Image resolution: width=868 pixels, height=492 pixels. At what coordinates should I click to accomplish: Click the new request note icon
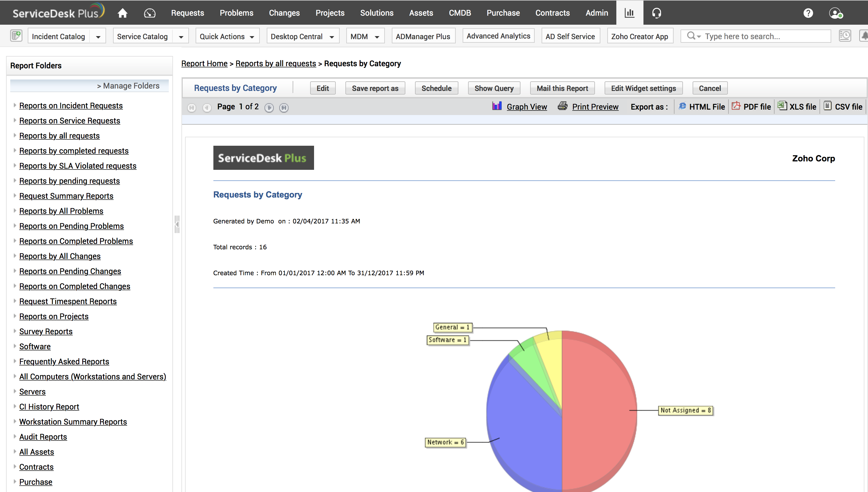click(16, 36)
